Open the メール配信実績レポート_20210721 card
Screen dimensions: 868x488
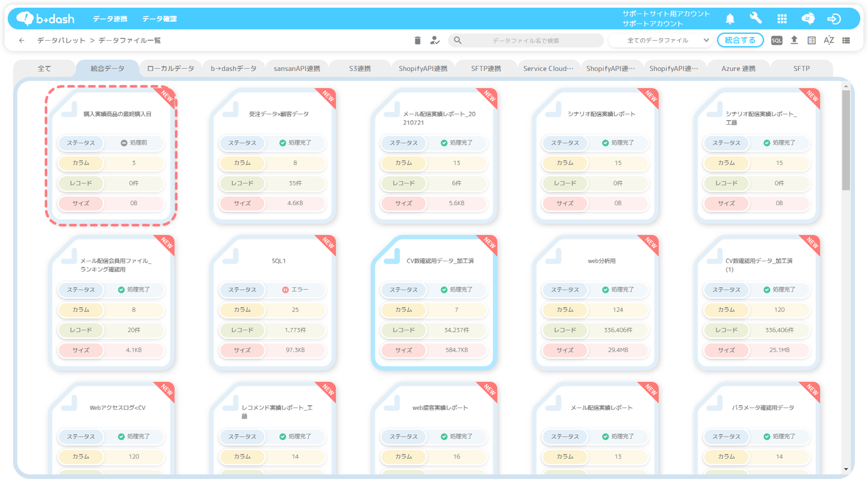[434, 156]
